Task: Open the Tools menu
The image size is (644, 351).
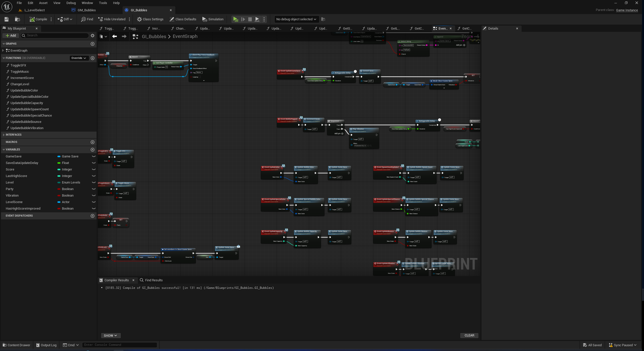Action: 103,3
